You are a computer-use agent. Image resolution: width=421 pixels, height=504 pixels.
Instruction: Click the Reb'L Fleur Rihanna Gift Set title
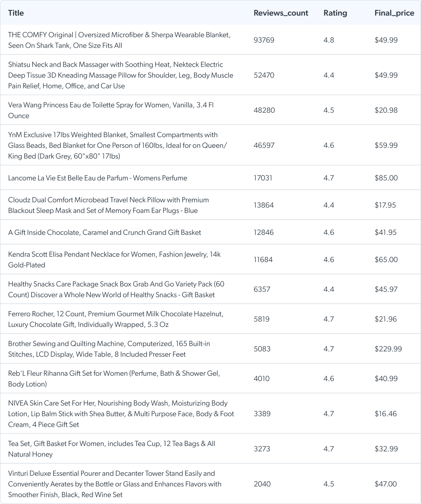click(x=114, y=378)
